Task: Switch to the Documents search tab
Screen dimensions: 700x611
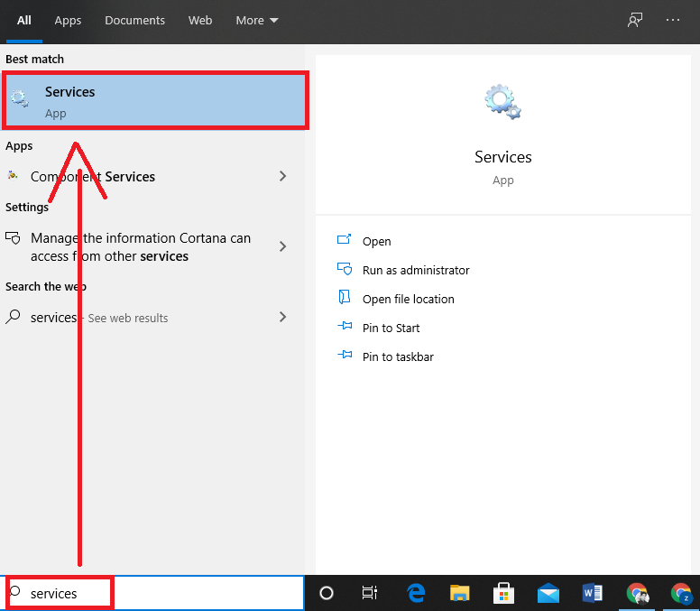Action: (134, 21)
